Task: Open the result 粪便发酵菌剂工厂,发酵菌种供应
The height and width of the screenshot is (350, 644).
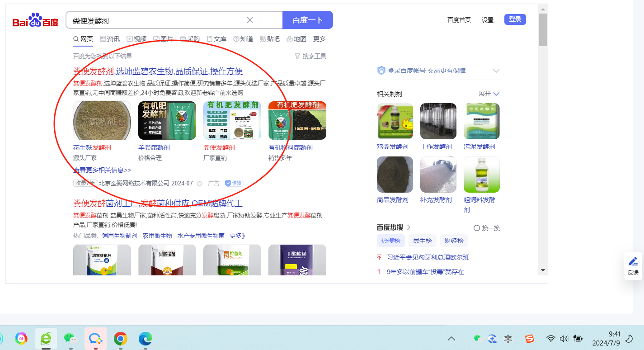Action: click(x=158, y=203)
